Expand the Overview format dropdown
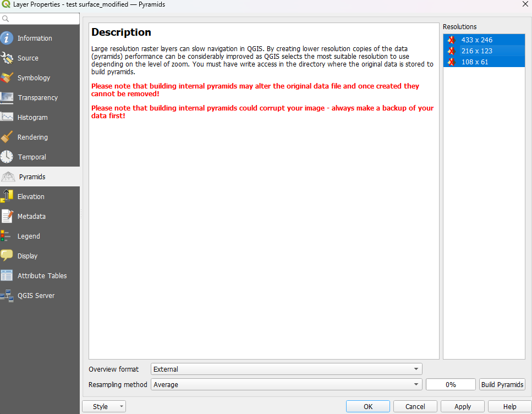532x414 pixels. click(x=287, y=369)
